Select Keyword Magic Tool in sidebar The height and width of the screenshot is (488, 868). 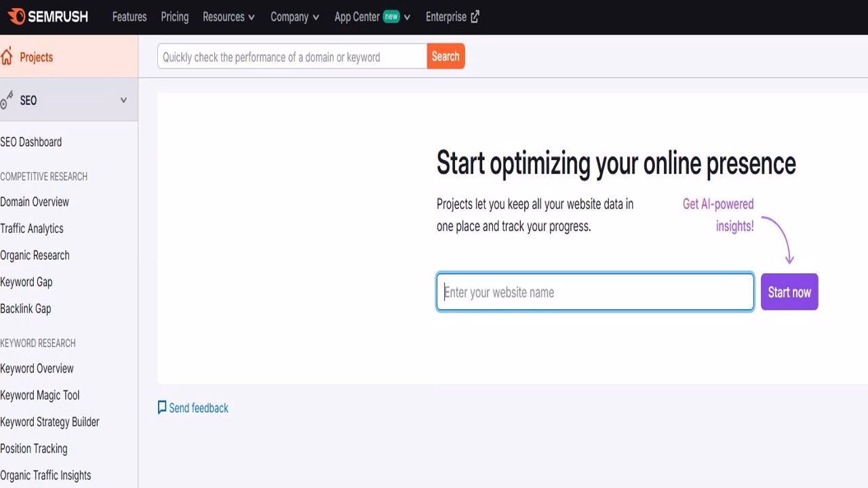click(39, 395)
